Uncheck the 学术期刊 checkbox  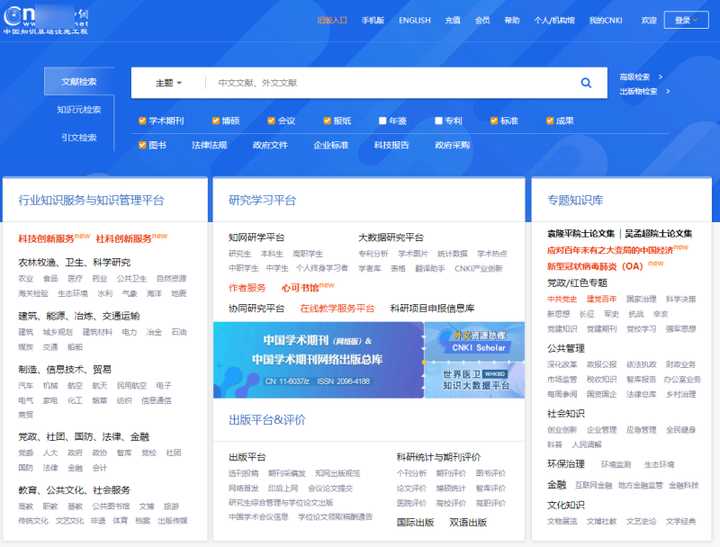tap(143, 121)
